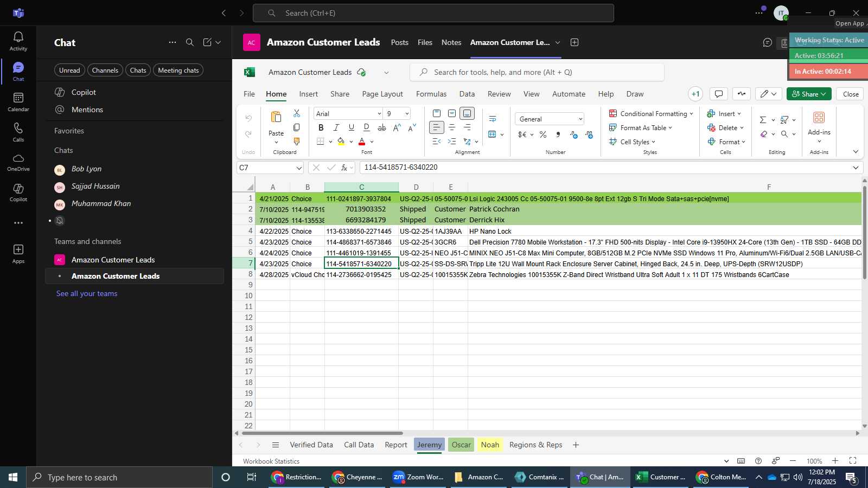
Task: Open the borders dropdown arrow
Action: (x=330, y=142)
